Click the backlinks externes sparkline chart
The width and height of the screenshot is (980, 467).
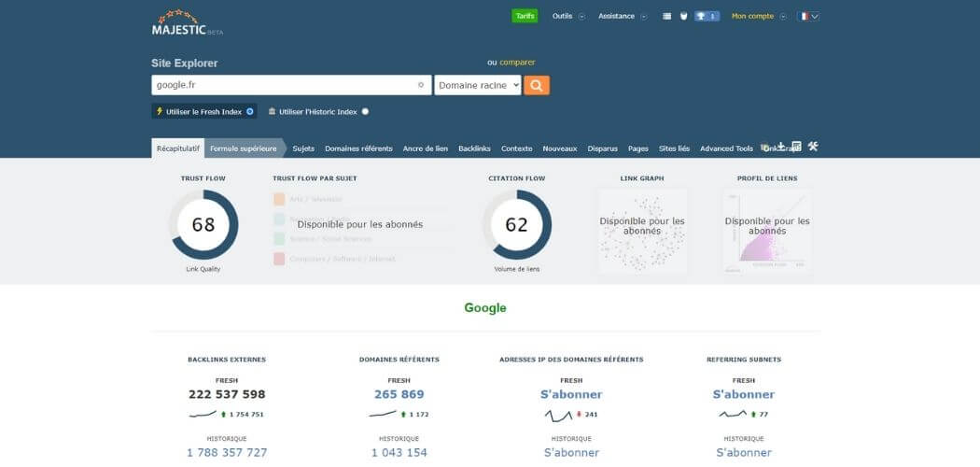(x=203, y=414)
